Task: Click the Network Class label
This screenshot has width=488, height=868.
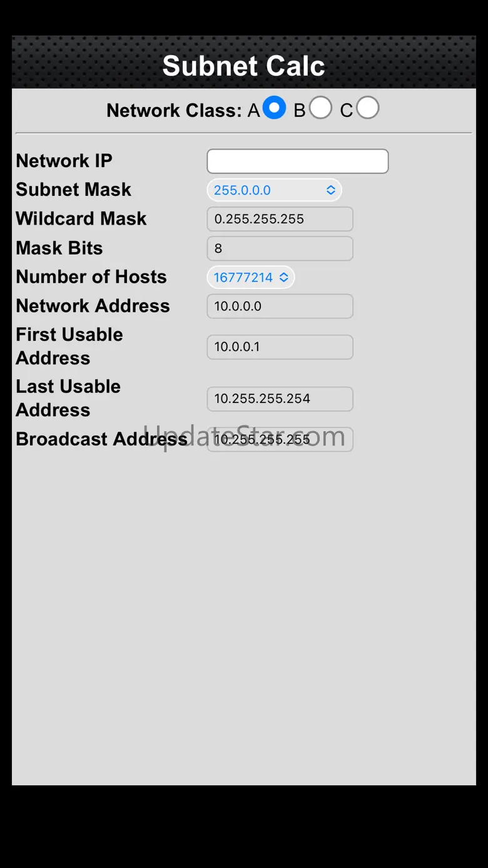Action: click(174, 110)
